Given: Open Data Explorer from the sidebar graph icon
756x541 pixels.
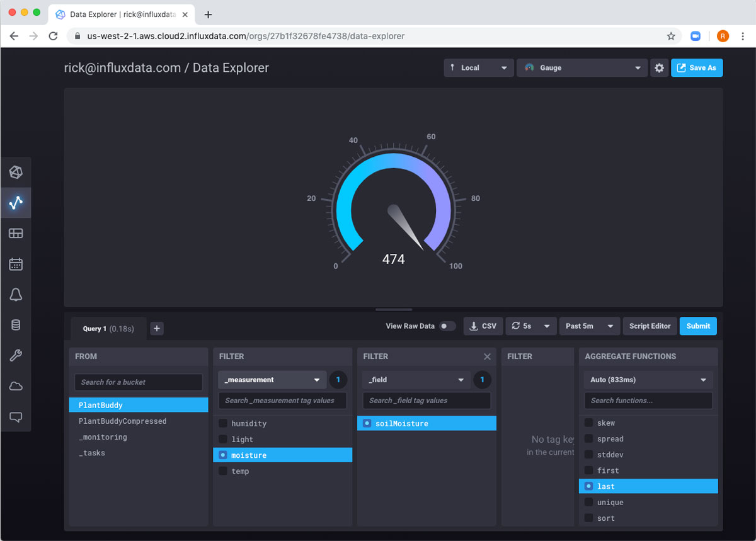Looking at the screenshot, I should click(16, 203).
